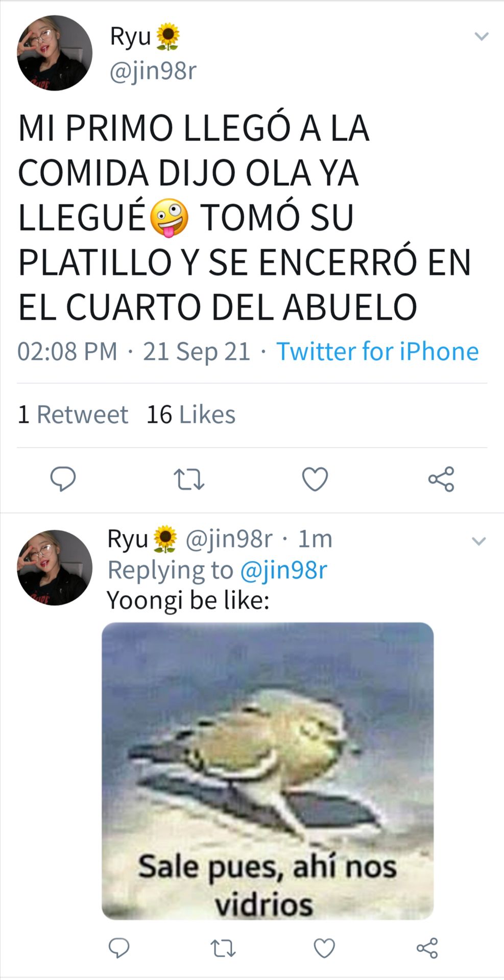Screen dimensions: 504x980
Task: Reply to the main tweet
Action: pyautogui.click(x=63, y=479)
